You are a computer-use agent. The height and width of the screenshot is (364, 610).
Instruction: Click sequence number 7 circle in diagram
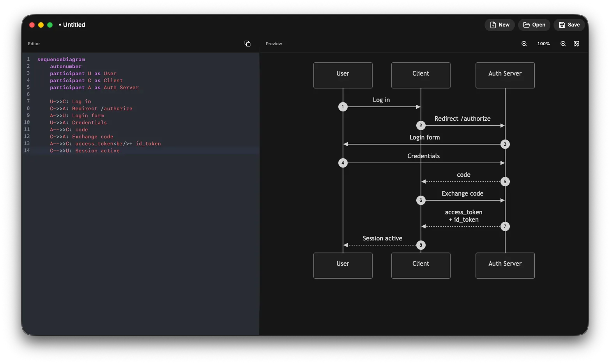[505, 226]
